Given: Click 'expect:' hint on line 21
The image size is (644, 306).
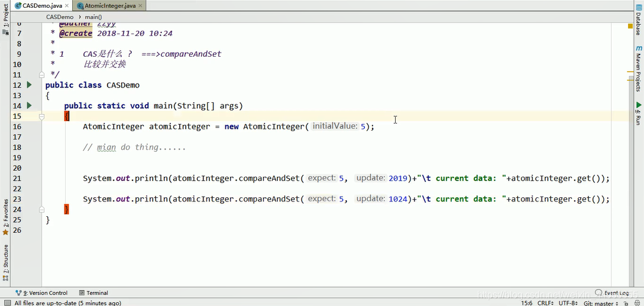Looking at the screenshot, I should click(322, 178).
